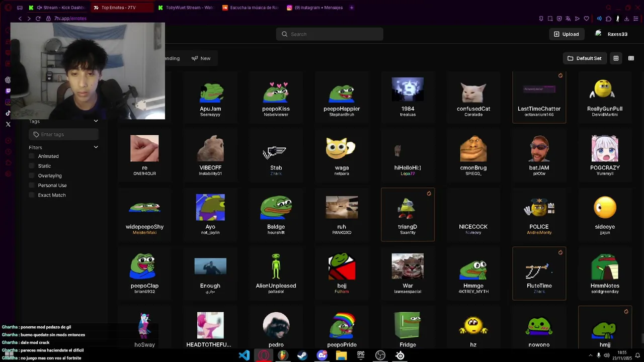The height and width of the screenshot is (362, 644).
Task: Open browser downloads icon
Action: (626, 19)
